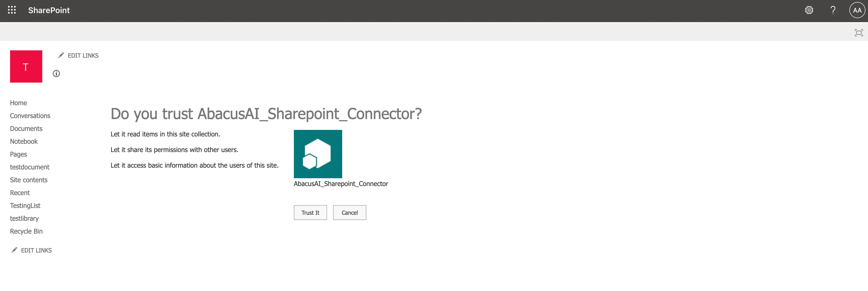Open the app launcher waffle icon
Screen dimensions: 868x291
click(x=12, y=10)
